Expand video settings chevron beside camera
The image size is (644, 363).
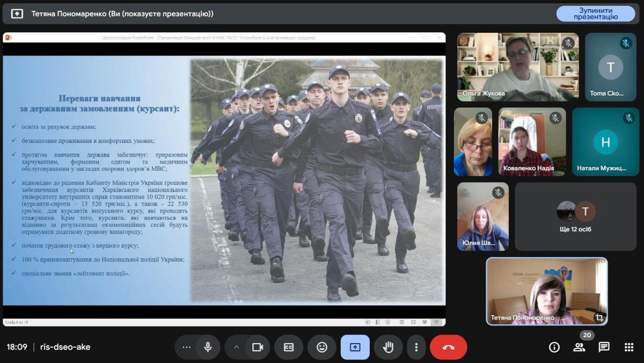click(236, 347)
